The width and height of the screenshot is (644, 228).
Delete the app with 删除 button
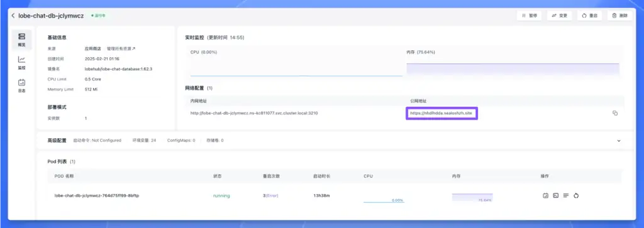click(x=619, y=16)
